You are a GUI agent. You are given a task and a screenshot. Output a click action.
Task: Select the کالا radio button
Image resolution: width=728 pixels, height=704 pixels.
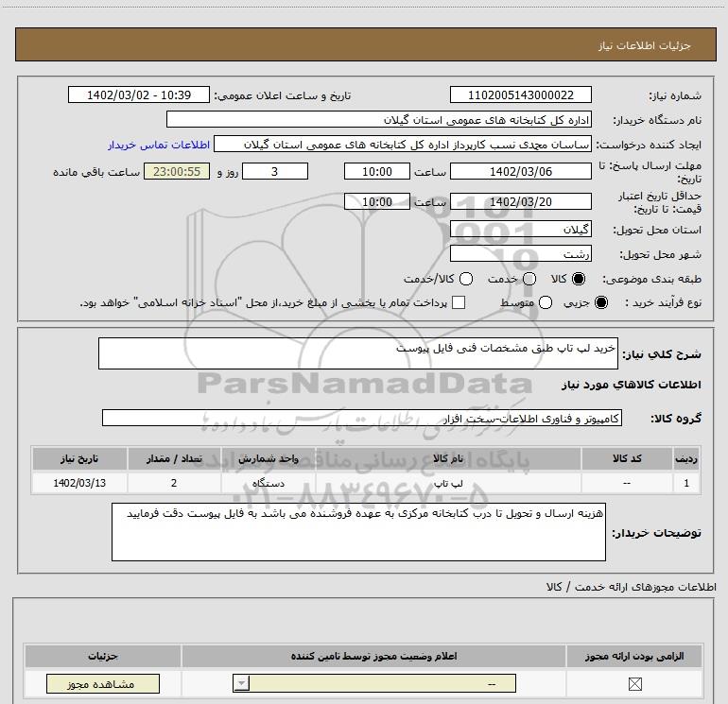click(x=579, y=279)
